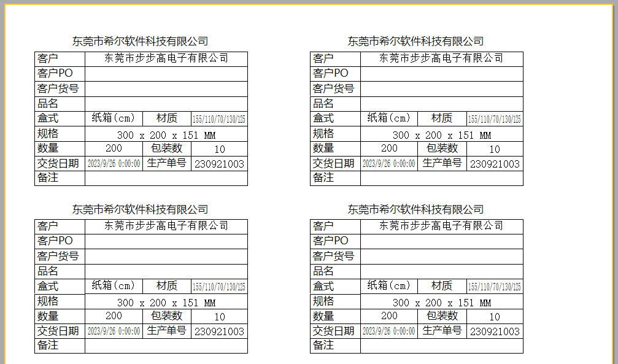Click 交货日期 in the top-right label
Viewport: 618px width, 364px height.
333,163
